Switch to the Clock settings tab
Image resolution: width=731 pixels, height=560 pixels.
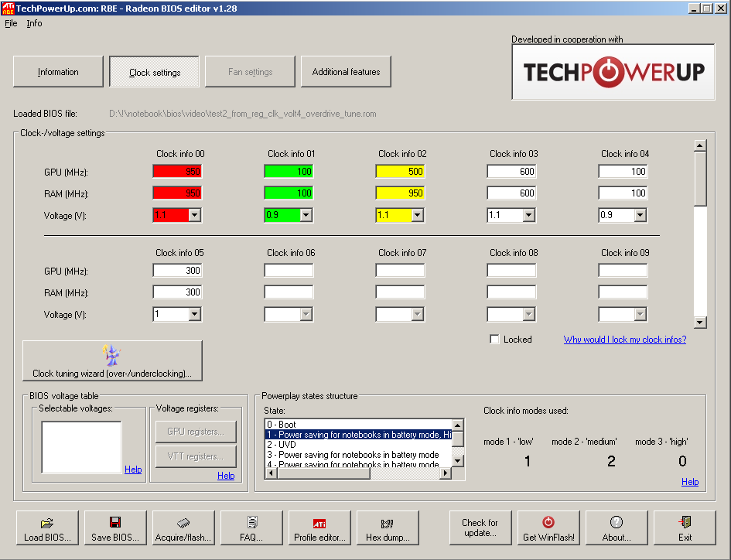[154, 72]
